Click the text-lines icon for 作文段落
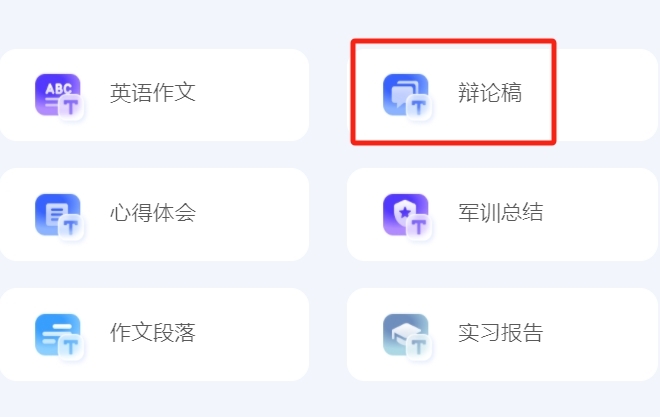Viewport: 660px width, 417px height. [x=58, y=335]
